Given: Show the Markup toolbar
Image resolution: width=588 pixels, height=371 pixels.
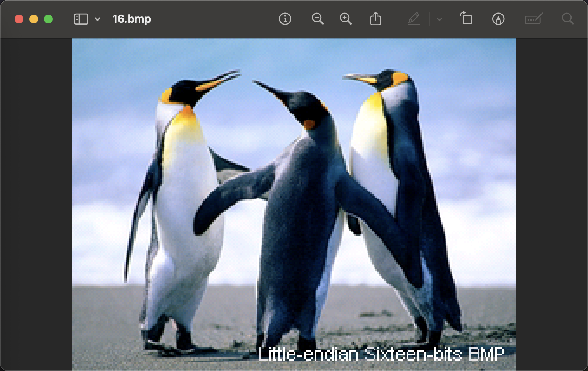Looking at the screenshot, I should pos(498,19).
